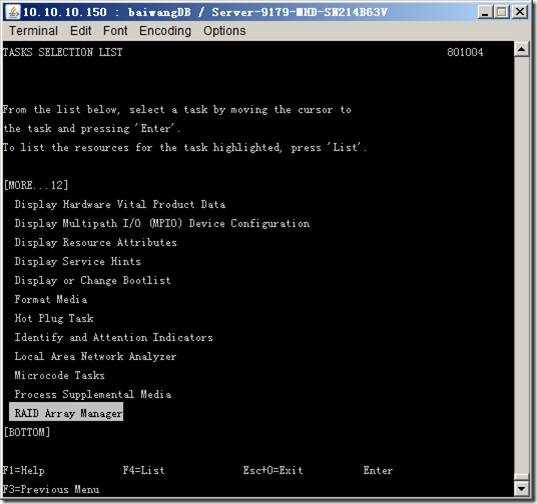Select Format Media task

pyautogui.click(x=51, y=299)
